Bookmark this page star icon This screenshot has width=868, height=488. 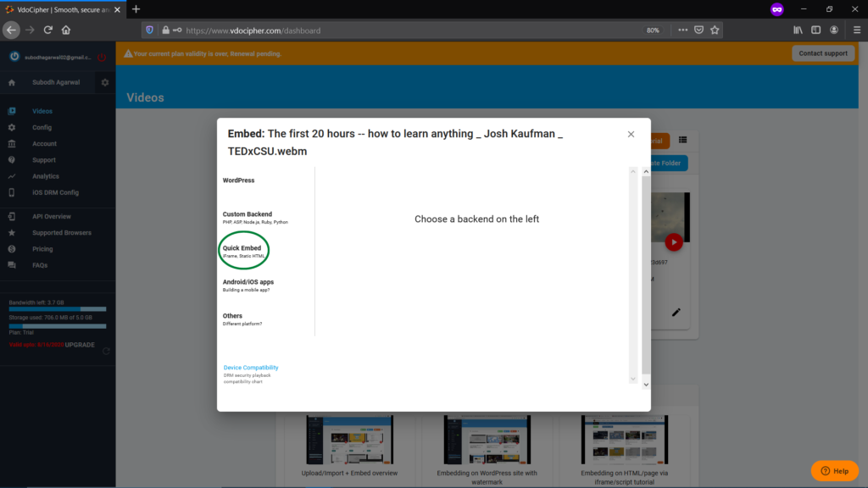coord(715,30)
